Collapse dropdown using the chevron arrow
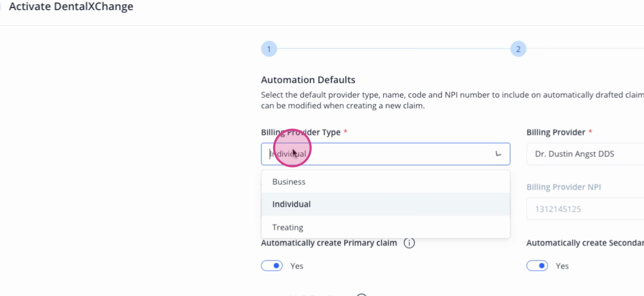644x296 pixels. pos(498,154)
